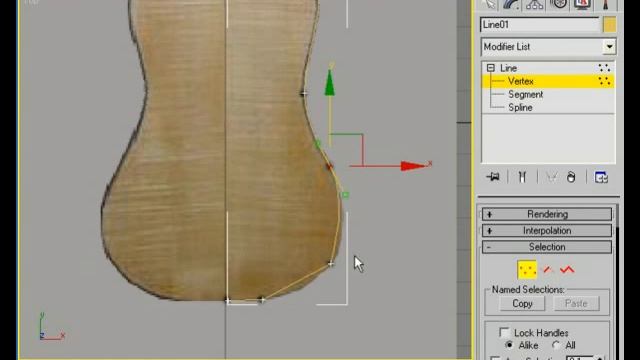Expand the Rendering rollout
The height and width of the screenshot is (360, 640).
pos(547,214)
